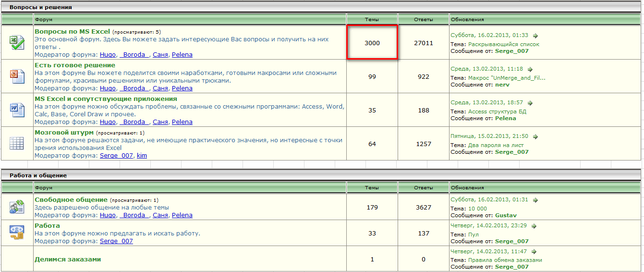The height and width of the screenshot is (272, 644).
Task: Open Pelena profile under Access структура БД
Action: (x=506, y=118)
